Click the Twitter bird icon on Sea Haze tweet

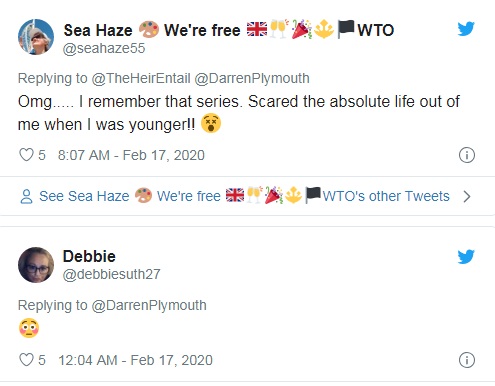pyautogui.click(x=466, y=29)
